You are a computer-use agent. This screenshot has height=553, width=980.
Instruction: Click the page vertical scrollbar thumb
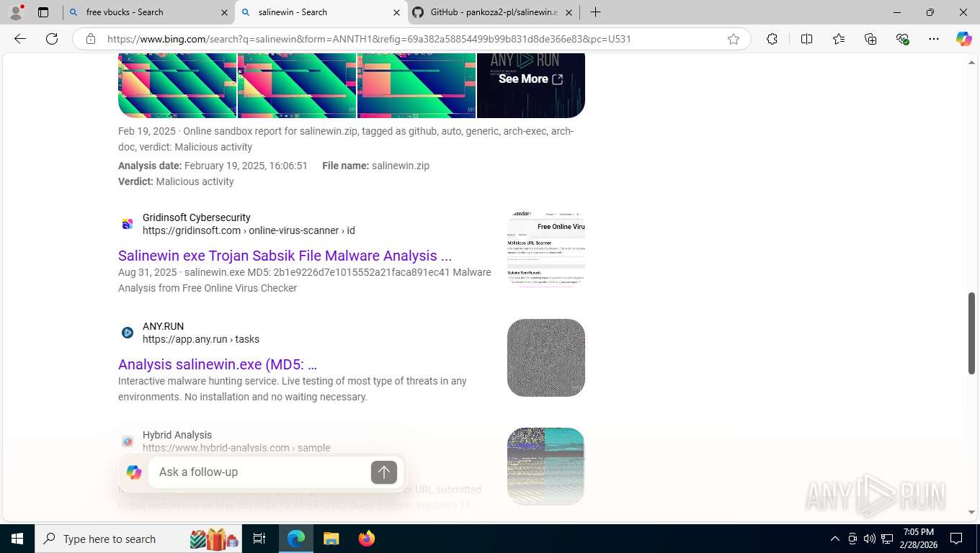[971, 333]
